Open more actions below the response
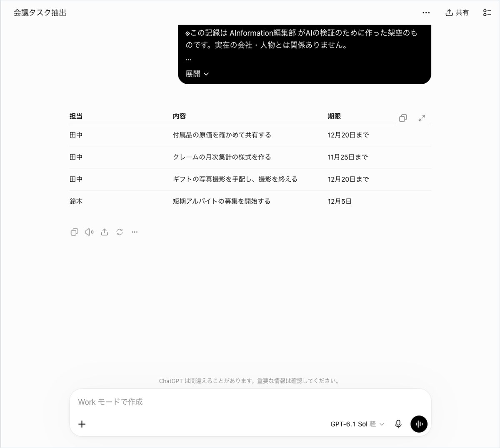The height and width of the screenshot is (448, 500). (x=135, y=232)
